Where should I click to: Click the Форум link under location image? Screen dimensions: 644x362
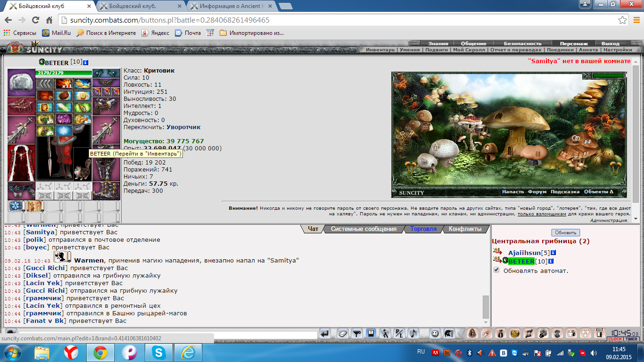coord(537,192)
